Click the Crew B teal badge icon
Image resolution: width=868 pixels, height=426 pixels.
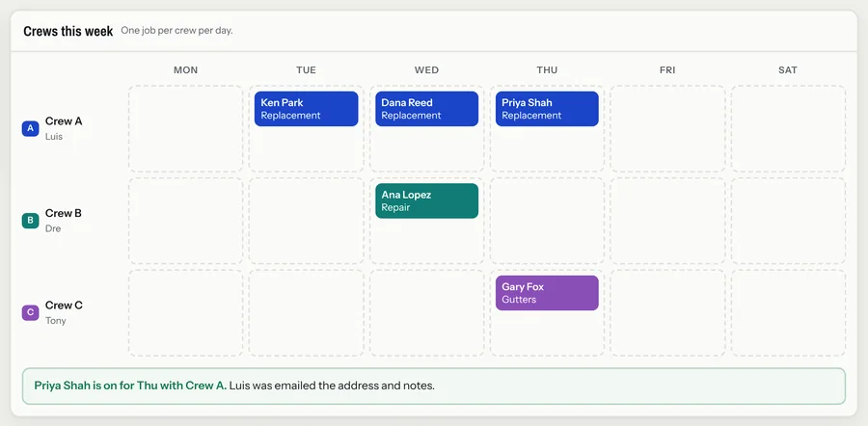pos(30,221)
